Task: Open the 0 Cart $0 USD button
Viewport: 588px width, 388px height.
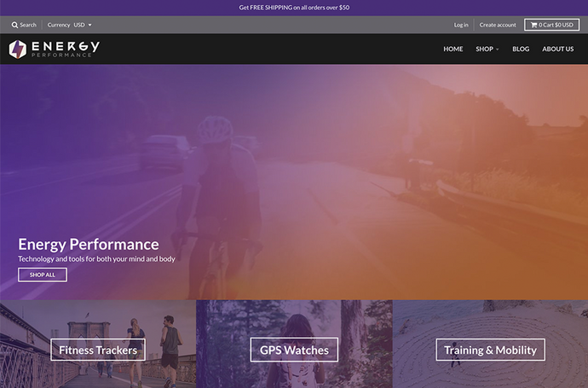Action: pos(551,25)
